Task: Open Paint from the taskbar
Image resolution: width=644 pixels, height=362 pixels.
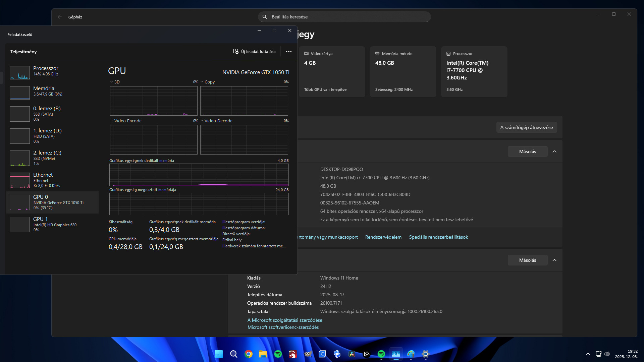Action: 411,354
